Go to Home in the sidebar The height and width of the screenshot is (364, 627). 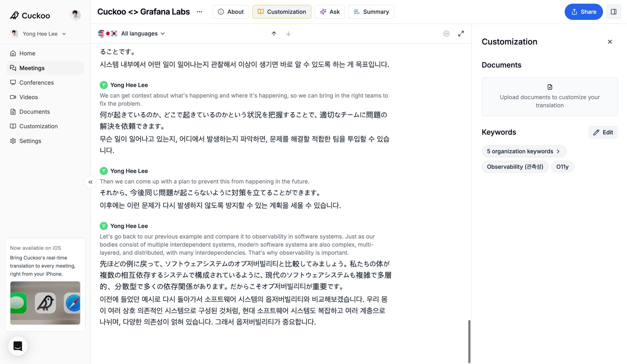45,53
